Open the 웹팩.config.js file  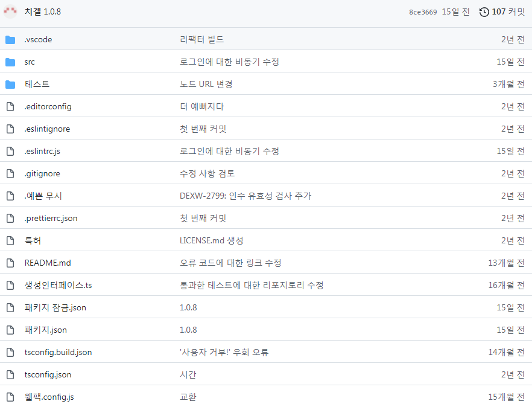[x=49, y=397]
